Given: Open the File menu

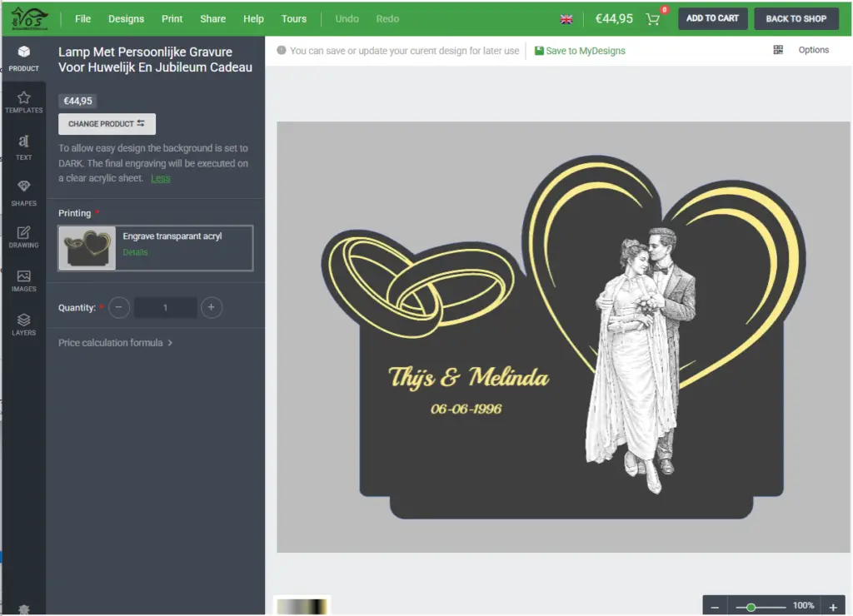Looking at the screenshot, I should [x=82, y=18].
